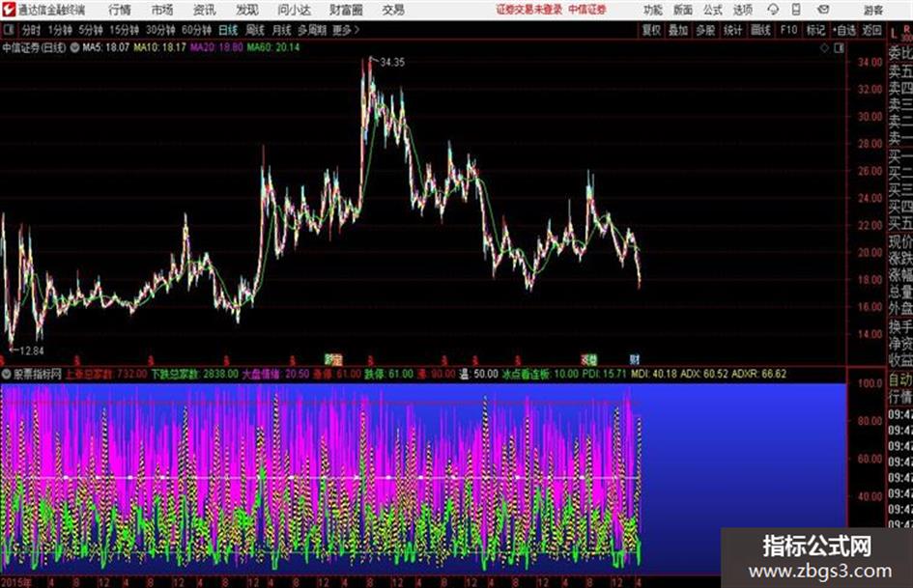This screenshot has height=588, width=913.
Task: Click the 财 info marker on the timeline
Action: coord(635,359)
